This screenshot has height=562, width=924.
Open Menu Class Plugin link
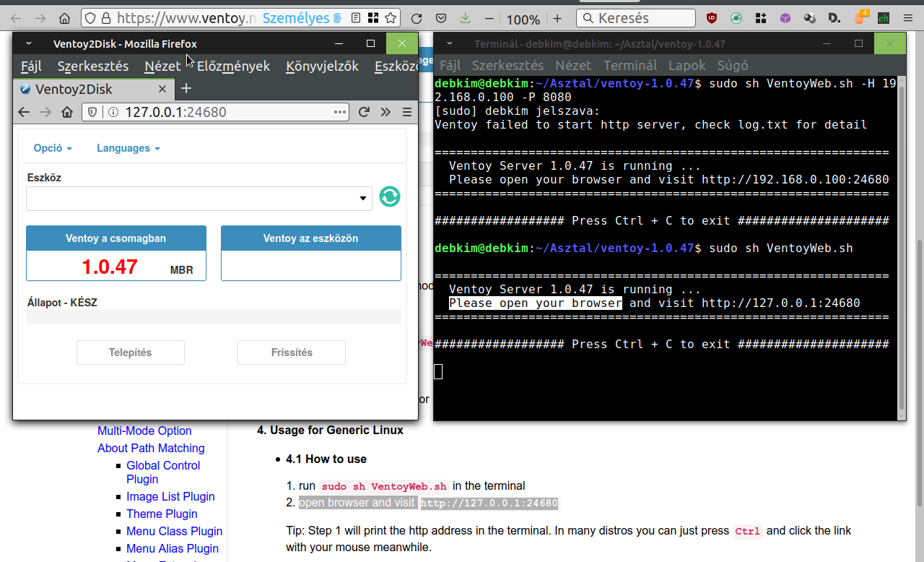[x=174, y=531]
